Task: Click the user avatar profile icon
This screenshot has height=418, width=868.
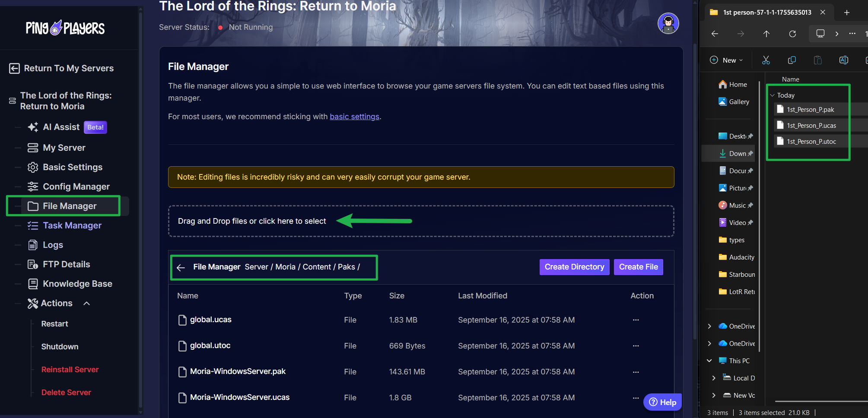Action: 668,23
